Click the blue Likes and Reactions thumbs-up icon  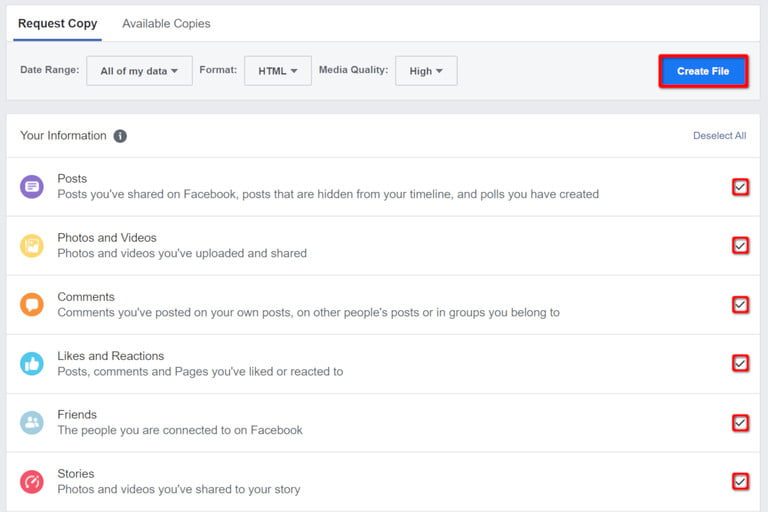32,363
